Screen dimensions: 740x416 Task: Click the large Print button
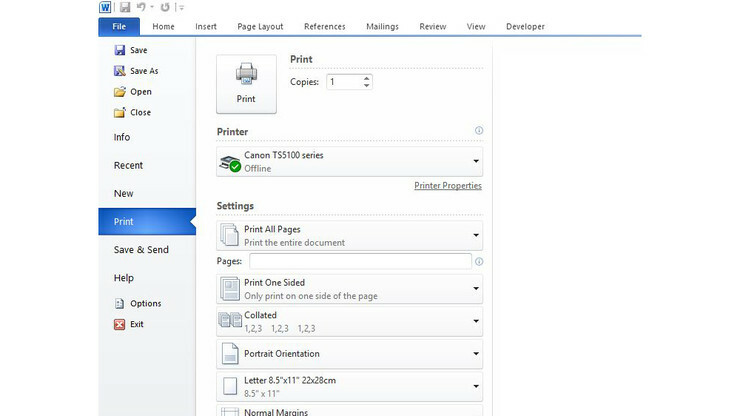[x=246, y=84]
